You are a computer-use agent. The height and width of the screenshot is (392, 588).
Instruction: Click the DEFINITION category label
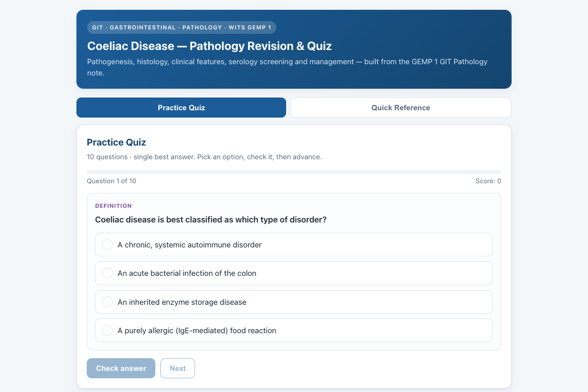[113, 206]
